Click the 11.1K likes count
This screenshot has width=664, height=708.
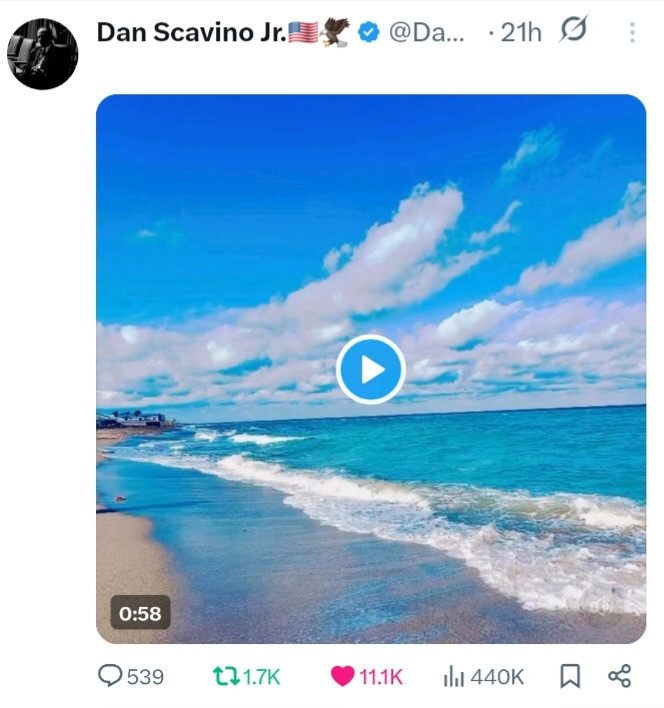pos(381,677)
